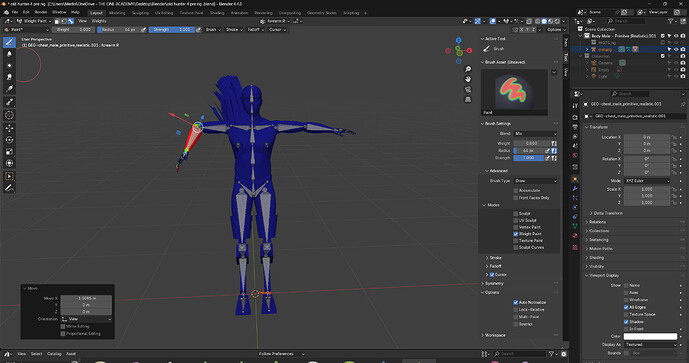Open the Weight Paint mode dropdown
The width and height of the screenshot is (689, 363).
[33, 21]
